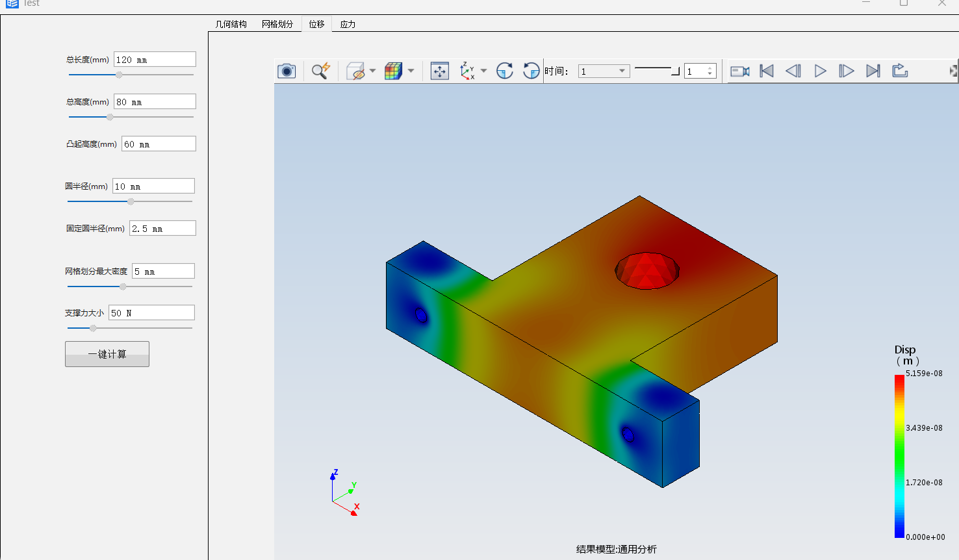Step back one animation frame

click(x=793, y=71)
